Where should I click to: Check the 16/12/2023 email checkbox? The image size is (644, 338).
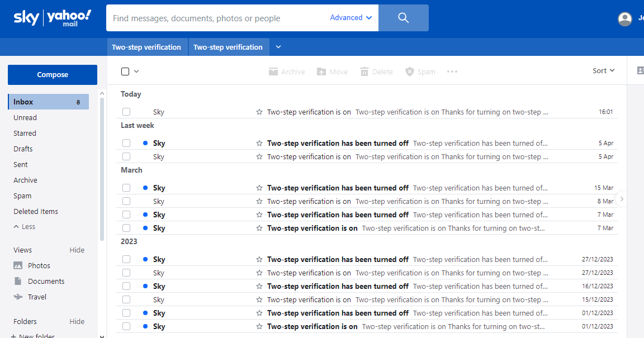click(126, 286)
